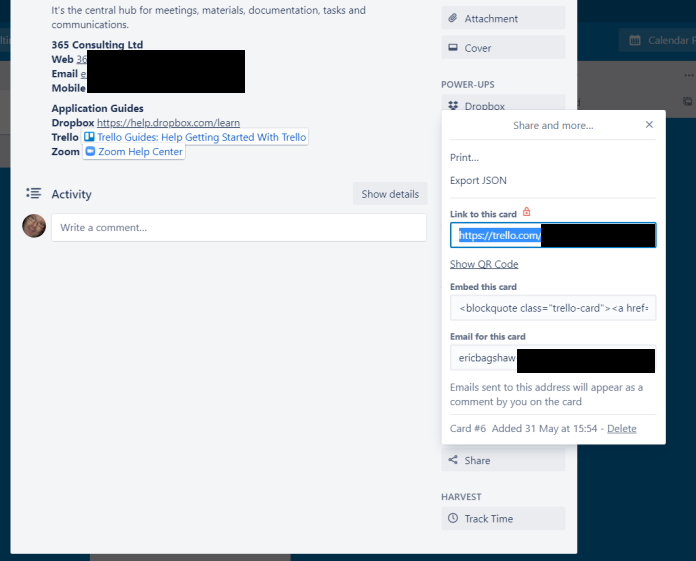Click the red lock icon beside card link
The image size is (696, 561).
526,212
